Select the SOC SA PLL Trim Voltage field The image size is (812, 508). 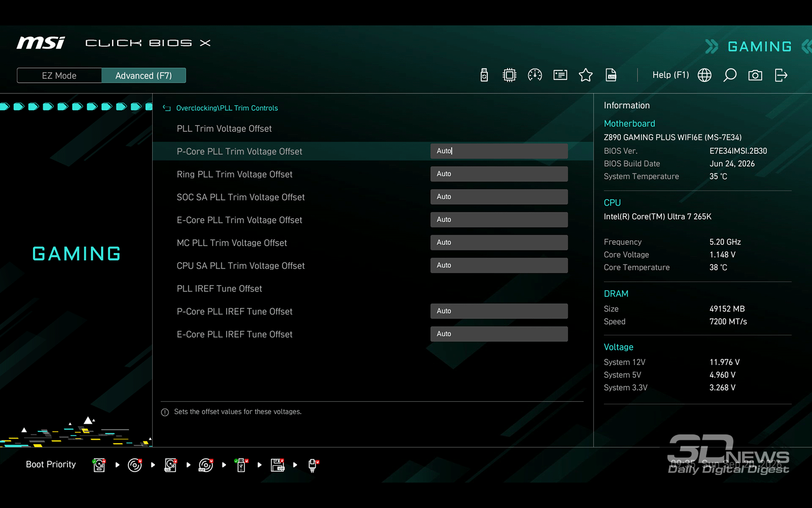(499, 197)
